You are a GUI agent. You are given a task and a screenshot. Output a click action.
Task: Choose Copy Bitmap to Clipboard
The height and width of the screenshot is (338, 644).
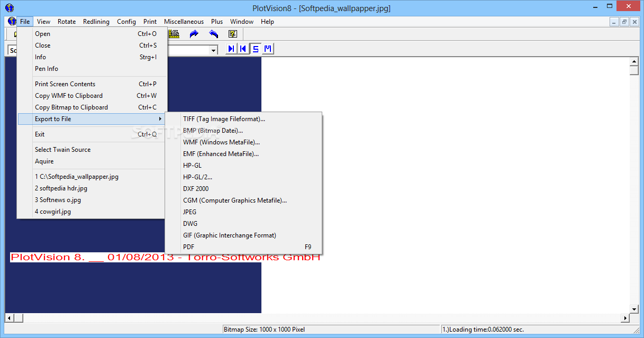92,107
